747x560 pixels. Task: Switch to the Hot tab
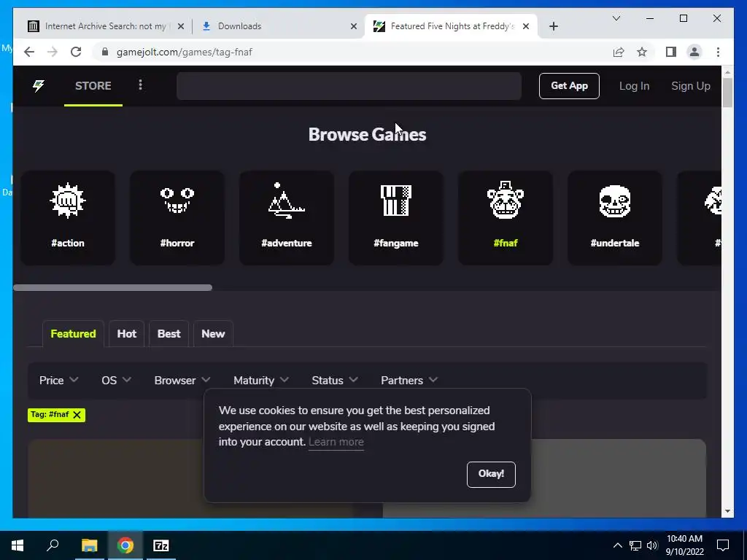point(127,334)
